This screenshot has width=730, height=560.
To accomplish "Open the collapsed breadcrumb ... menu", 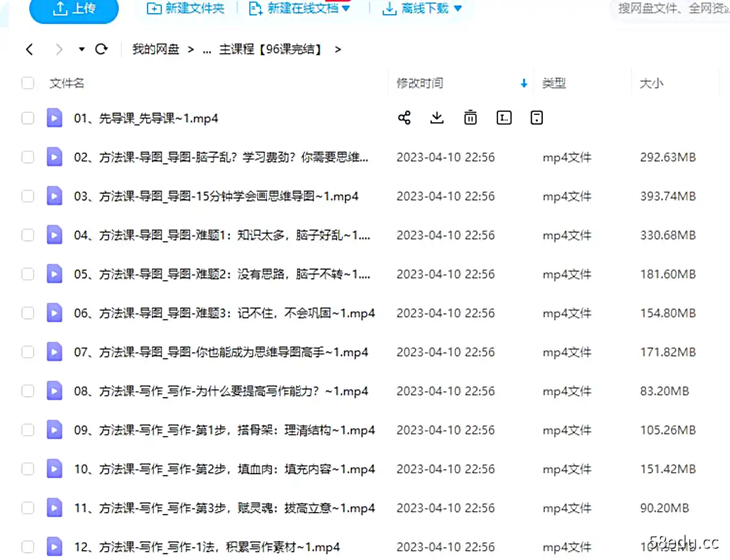I will pyautogui.click(x=206, y=49).
